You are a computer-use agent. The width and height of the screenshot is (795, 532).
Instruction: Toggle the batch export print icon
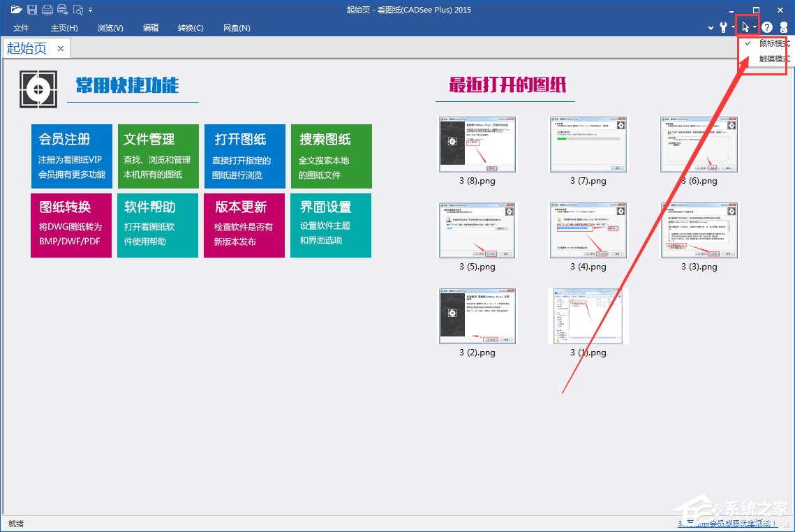tap(62, 10)
